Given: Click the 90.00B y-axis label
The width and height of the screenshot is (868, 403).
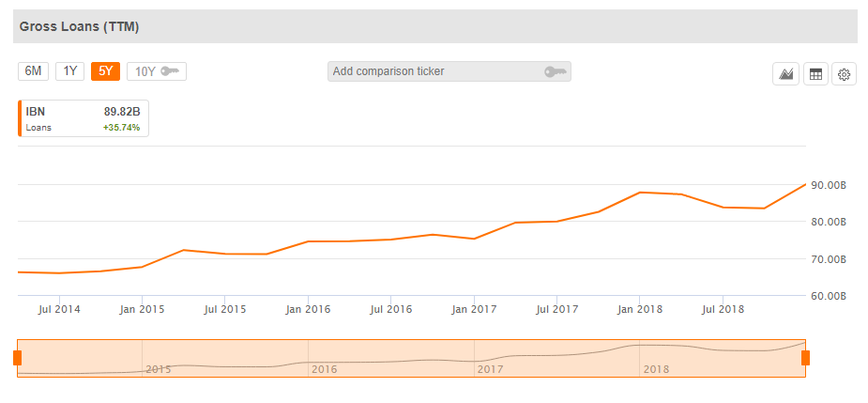Looking at the screenshot, I should pos(829,186).
